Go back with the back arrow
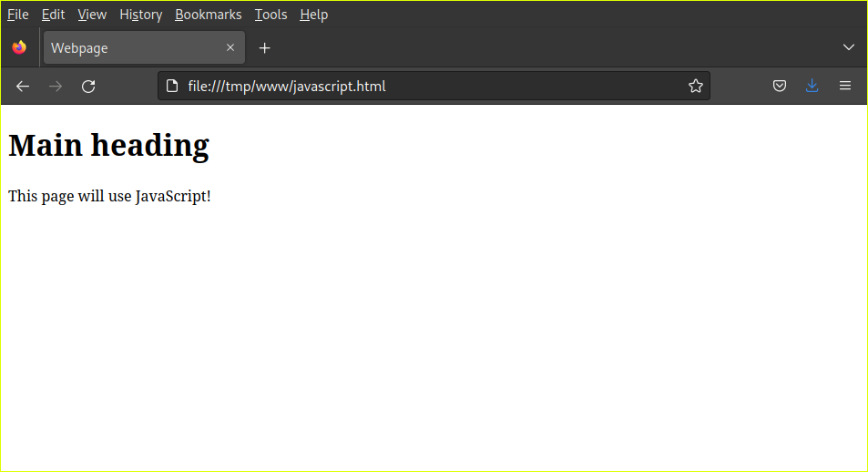 23,87
